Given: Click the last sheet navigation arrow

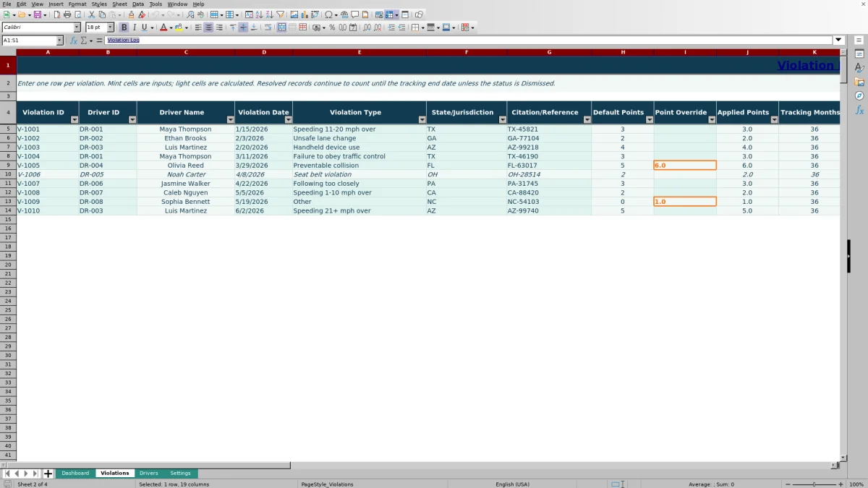Looking at the screenshot, I should (35, 474).
